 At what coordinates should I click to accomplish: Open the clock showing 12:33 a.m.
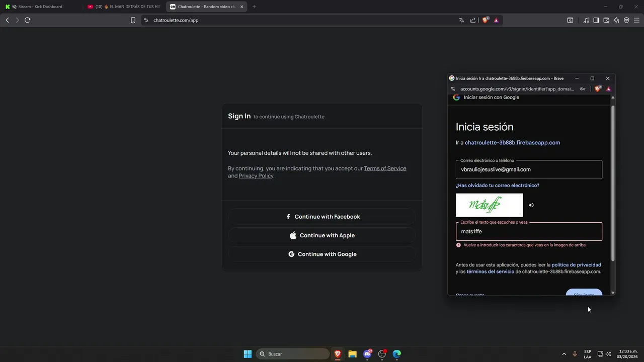[x=628, y=354]
